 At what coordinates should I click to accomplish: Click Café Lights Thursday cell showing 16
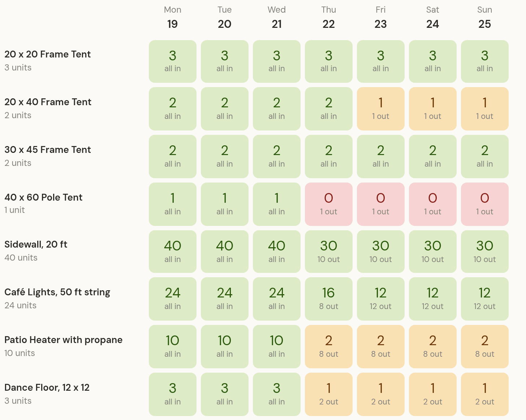pos(329,299)
